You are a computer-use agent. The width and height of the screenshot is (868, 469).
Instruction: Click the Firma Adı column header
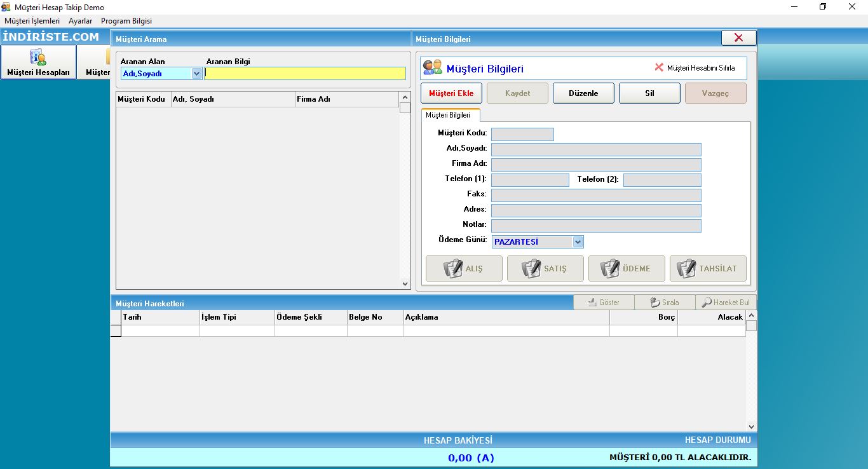point(347,99)
